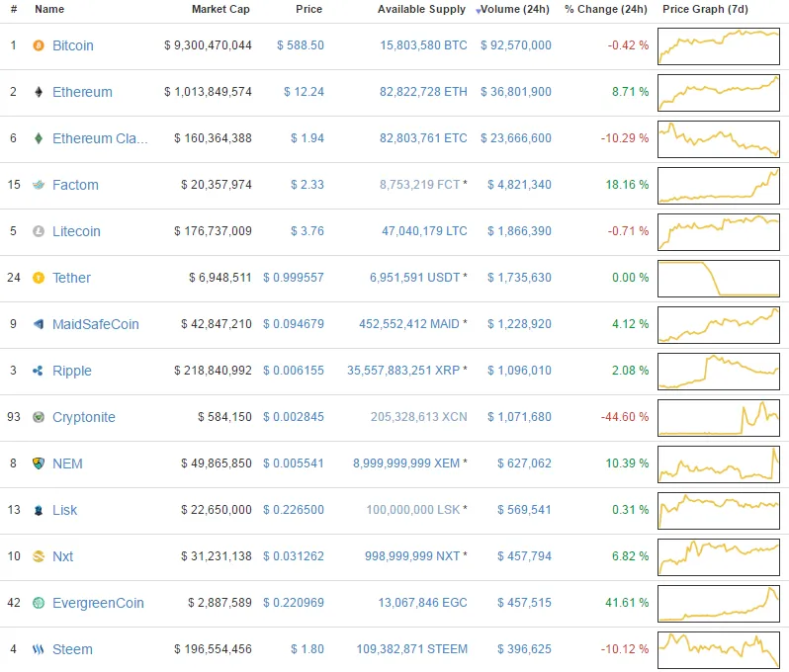
Task: Open the MaidSafeCoin name link
Action: click(96, 324)
